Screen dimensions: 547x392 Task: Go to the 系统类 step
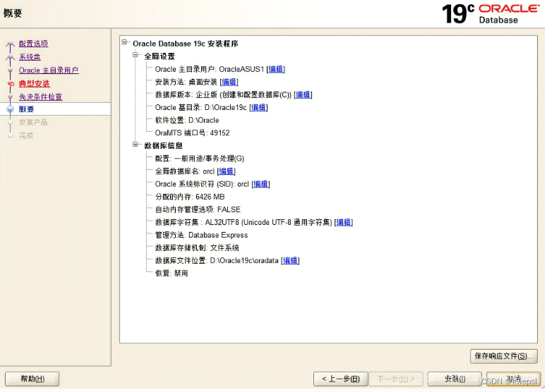point(30,57)
